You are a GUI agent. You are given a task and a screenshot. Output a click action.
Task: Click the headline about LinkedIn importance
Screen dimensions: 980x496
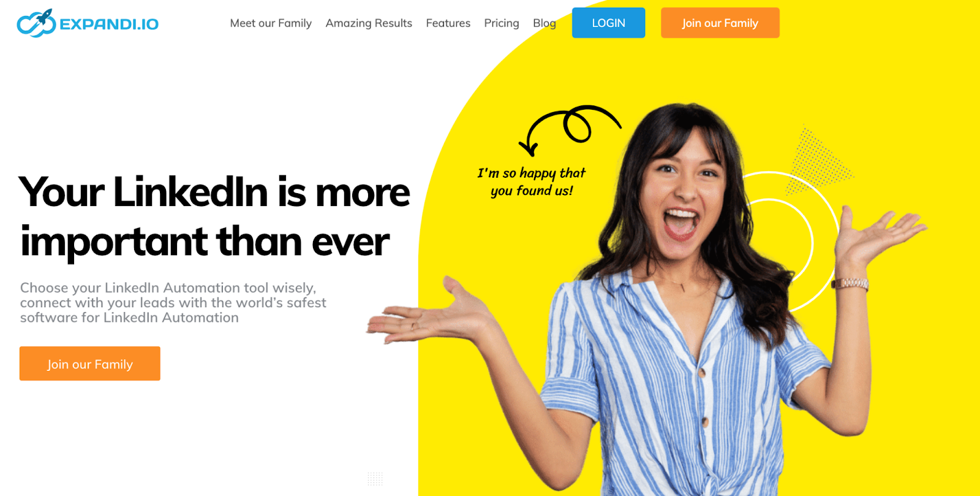pyautogui.click(x=214, y=216)
